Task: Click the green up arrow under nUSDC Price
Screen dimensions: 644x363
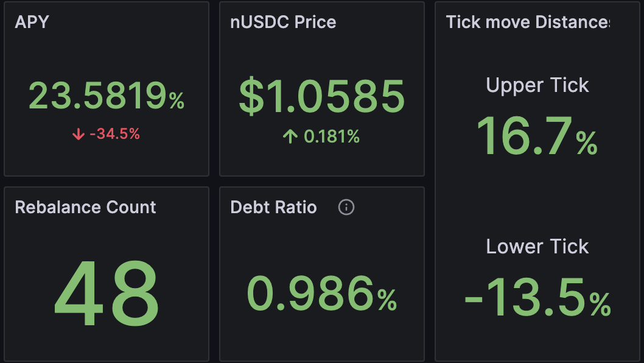Action: click(290, 136)
